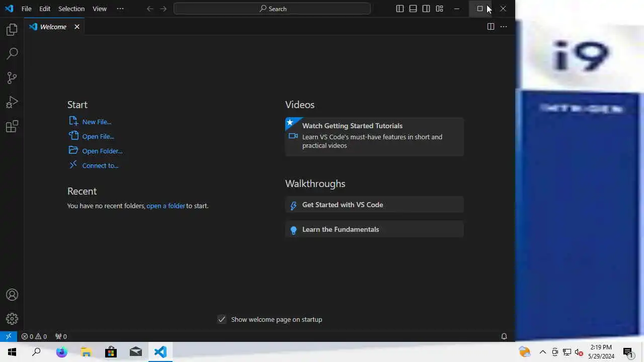
Task: Open the Windows notification center
Action: coord(628,352)
